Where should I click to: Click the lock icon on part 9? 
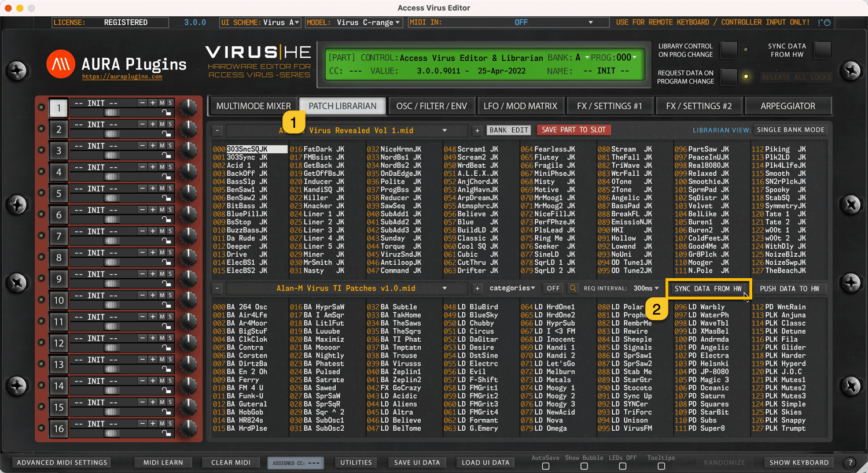click(x=167, y=283)
